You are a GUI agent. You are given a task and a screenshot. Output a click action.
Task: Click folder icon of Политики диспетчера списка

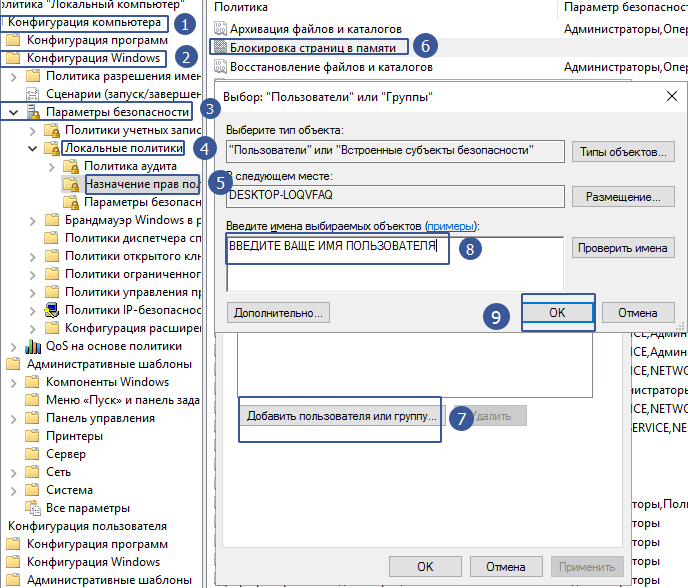52,238
